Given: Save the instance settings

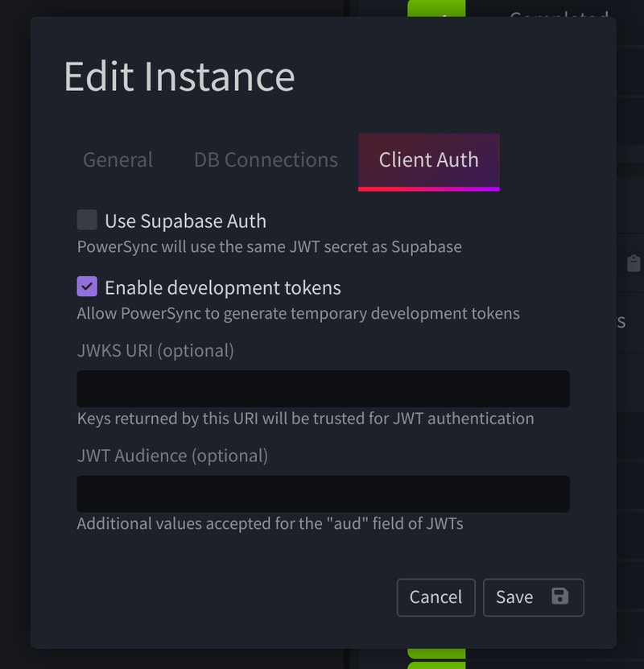Looking at the screenshot, I should click(533, 597).
